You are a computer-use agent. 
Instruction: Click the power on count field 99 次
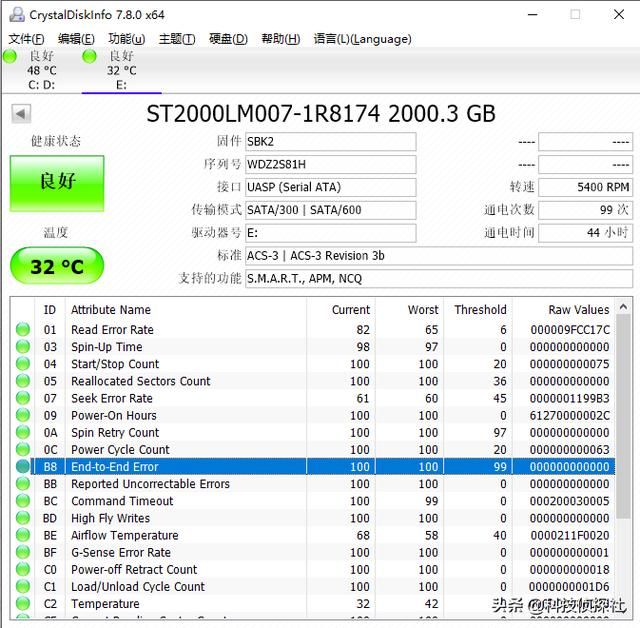(x=585, y=210)
